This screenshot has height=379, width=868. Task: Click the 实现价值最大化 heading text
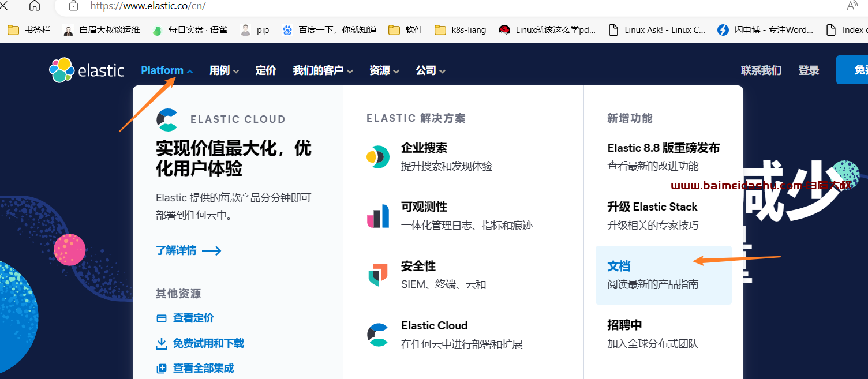(x=234, y=158)
